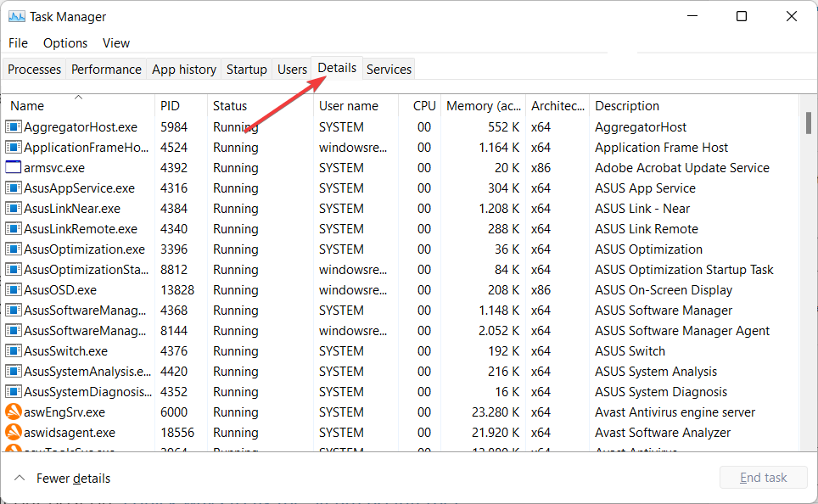
Task: Sort by the CPU column header
Action: (x=420, y=105)
